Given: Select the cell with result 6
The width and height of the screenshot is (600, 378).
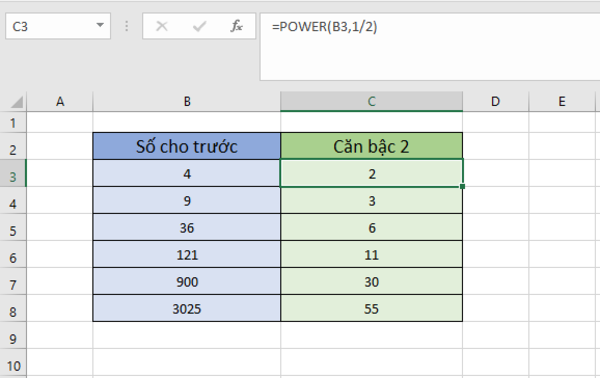Looking at the screenshot, I should (371, 228).
